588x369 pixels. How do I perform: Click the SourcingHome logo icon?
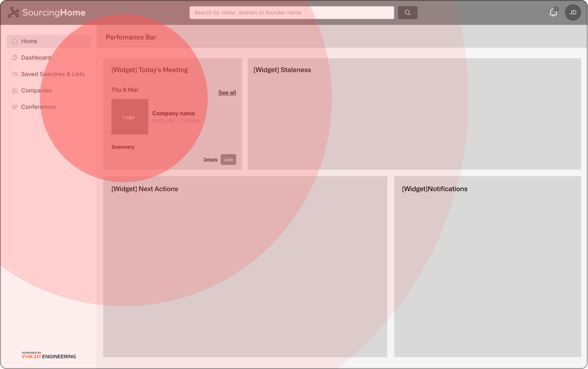click(13, 13)
